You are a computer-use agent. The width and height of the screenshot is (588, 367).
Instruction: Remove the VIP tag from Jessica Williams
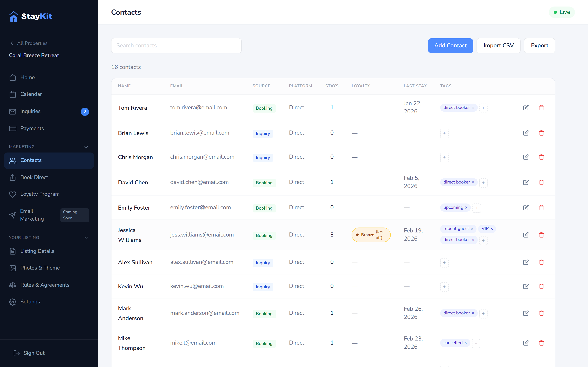click(x=492, y=229)
